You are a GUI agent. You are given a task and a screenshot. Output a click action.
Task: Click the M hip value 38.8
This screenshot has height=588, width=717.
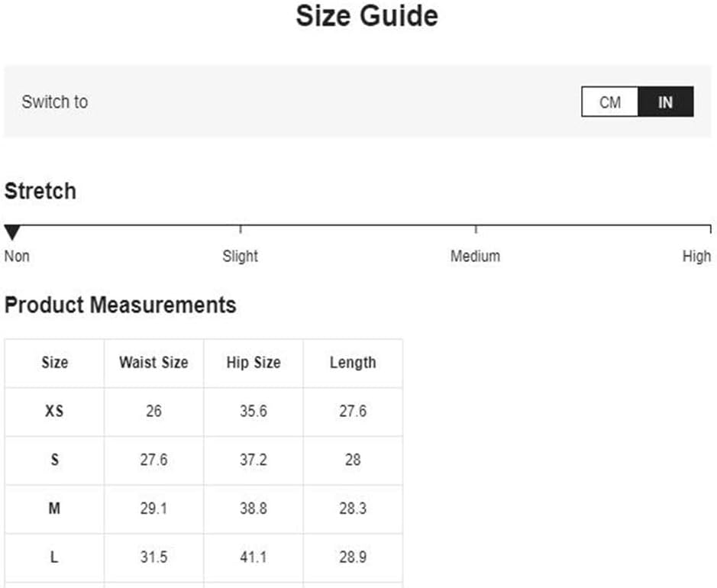(x=254, y=508)
